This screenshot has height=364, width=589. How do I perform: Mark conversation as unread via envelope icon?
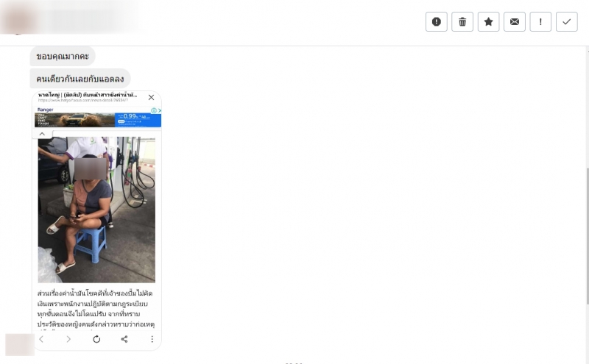click(514, 22)
